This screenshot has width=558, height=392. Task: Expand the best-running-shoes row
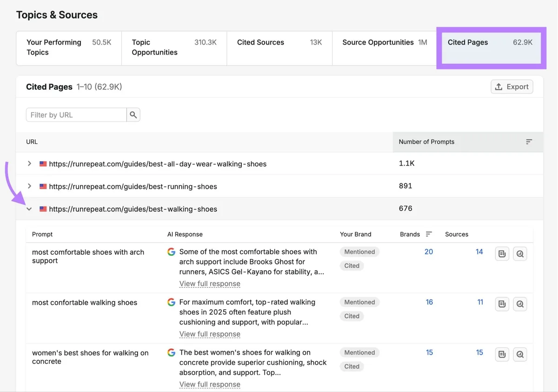click(x=29, y=186)
